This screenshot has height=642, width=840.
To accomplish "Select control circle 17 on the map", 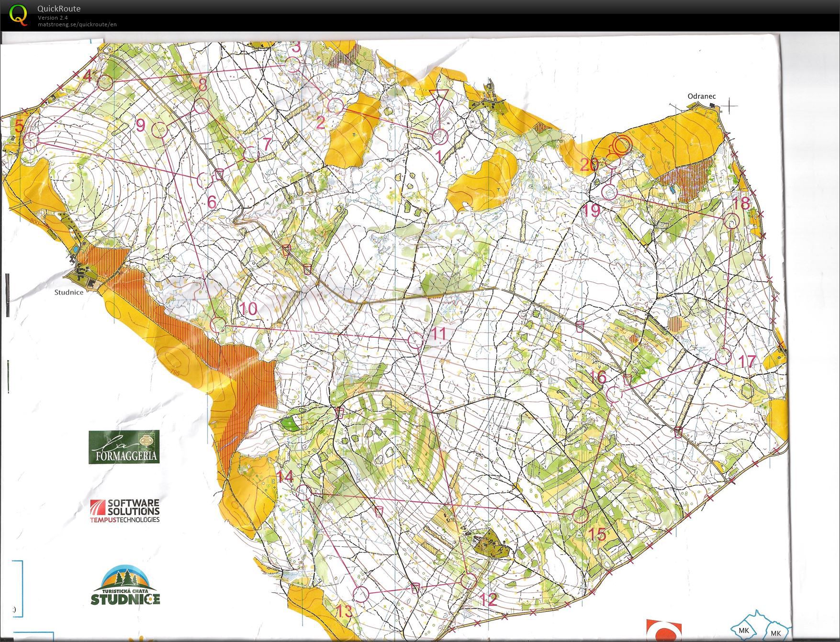I will pyautogui.click(x=723, y=356).
